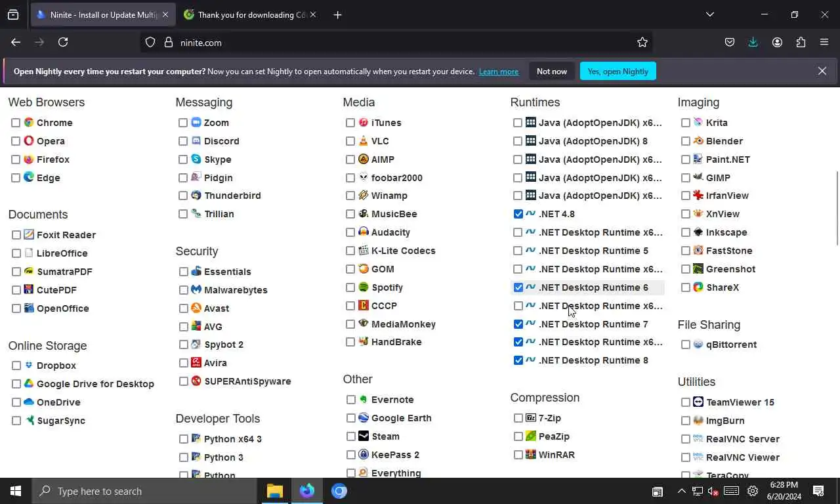Check the OneDrive checkbox
840x504 pixels.
pyautogui.click(x=16, y=402)
